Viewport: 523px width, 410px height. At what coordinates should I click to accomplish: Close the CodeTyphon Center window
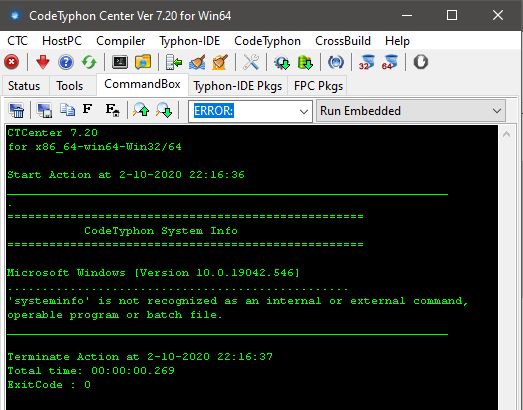coord(498,15)
